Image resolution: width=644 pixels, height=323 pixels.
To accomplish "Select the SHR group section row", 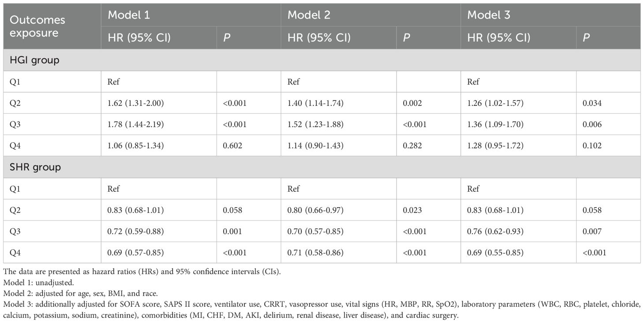I will (x=35, y=167).
